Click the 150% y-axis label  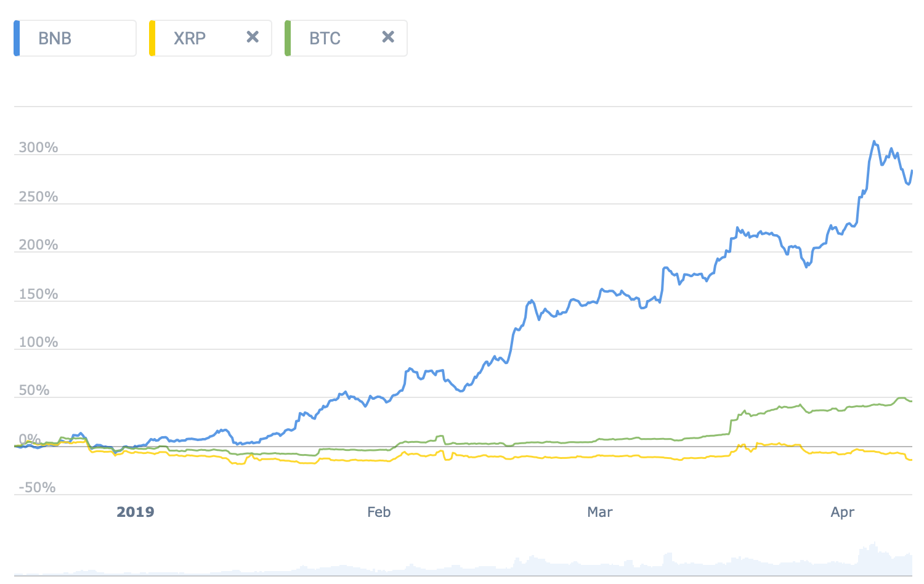pyautogui.click(x=38, y=294)
